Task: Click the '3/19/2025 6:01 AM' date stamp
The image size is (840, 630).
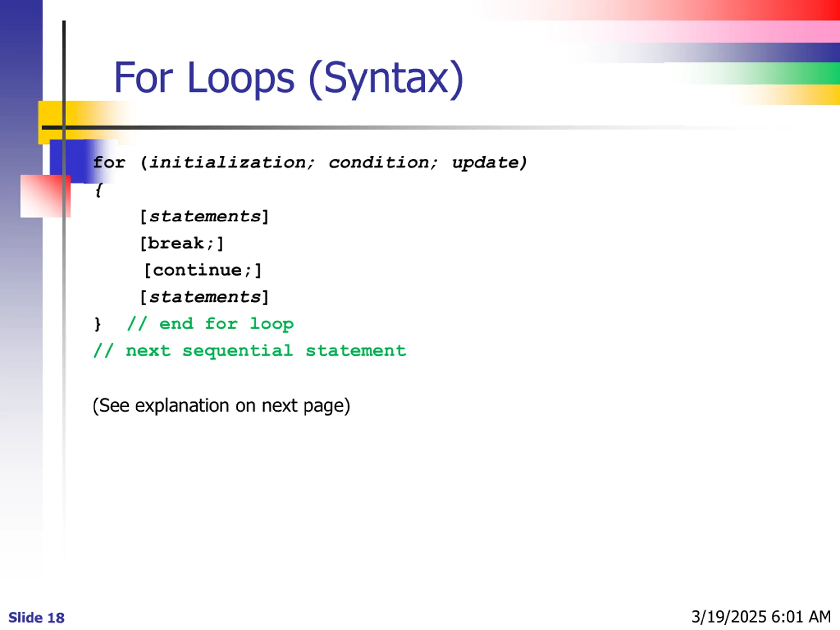Action: pyautogui.click(x=761, y=617)
